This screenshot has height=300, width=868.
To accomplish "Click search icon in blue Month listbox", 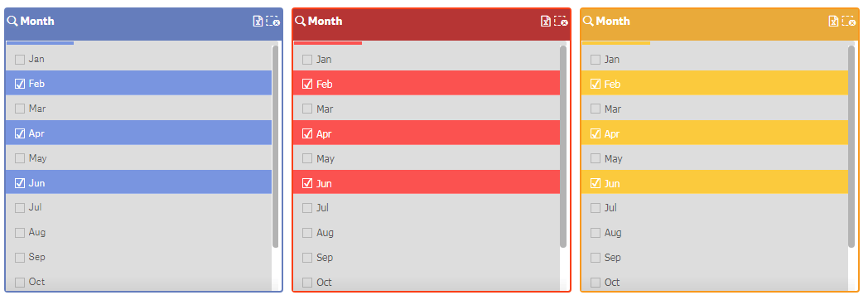I will coord(12,21).
